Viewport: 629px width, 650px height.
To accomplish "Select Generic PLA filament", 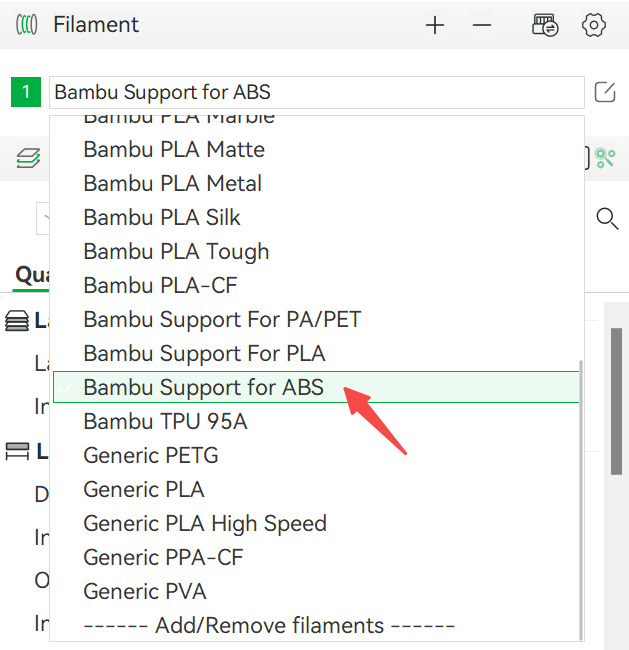I will tap(316, 490).
